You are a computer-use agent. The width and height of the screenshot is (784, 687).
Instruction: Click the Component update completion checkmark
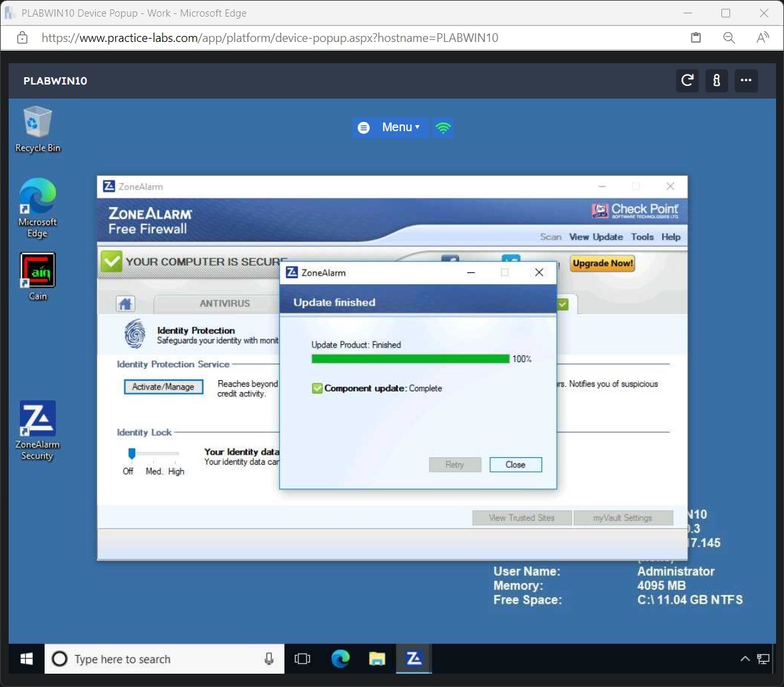point(317,387)
